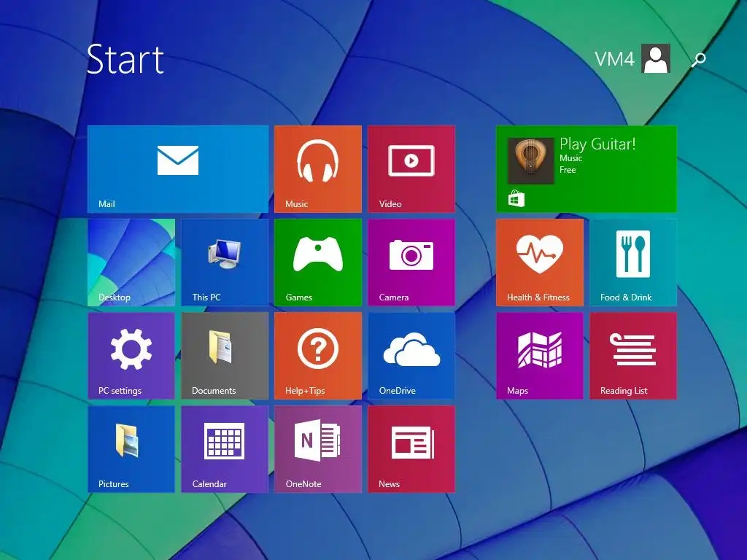Click the VM4 user account picture
This screenshot has height=560, width=747.
point(656,58)
